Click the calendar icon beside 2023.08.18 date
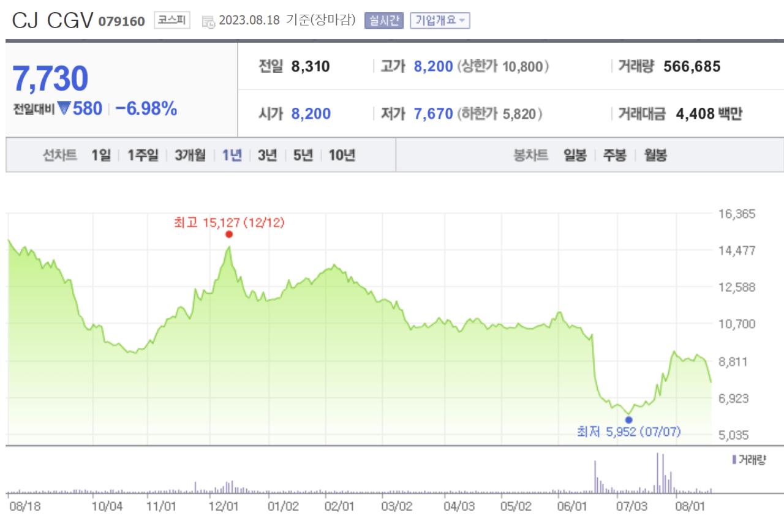 click(208, 22)
